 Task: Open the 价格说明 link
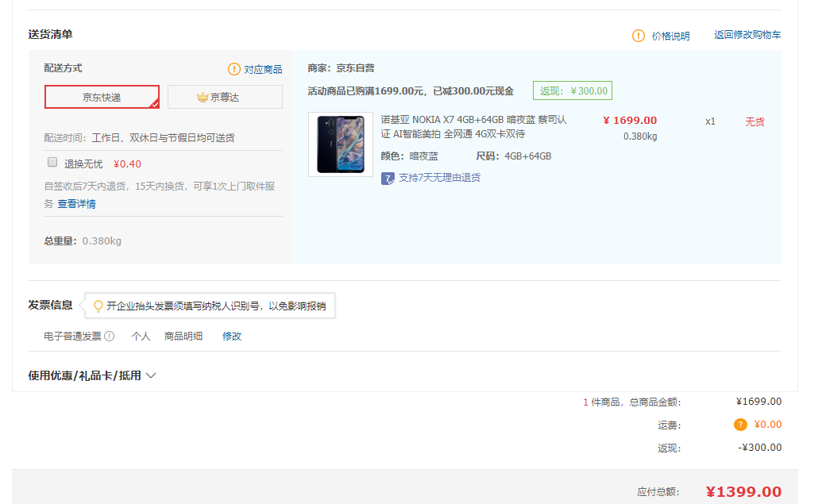670,37
